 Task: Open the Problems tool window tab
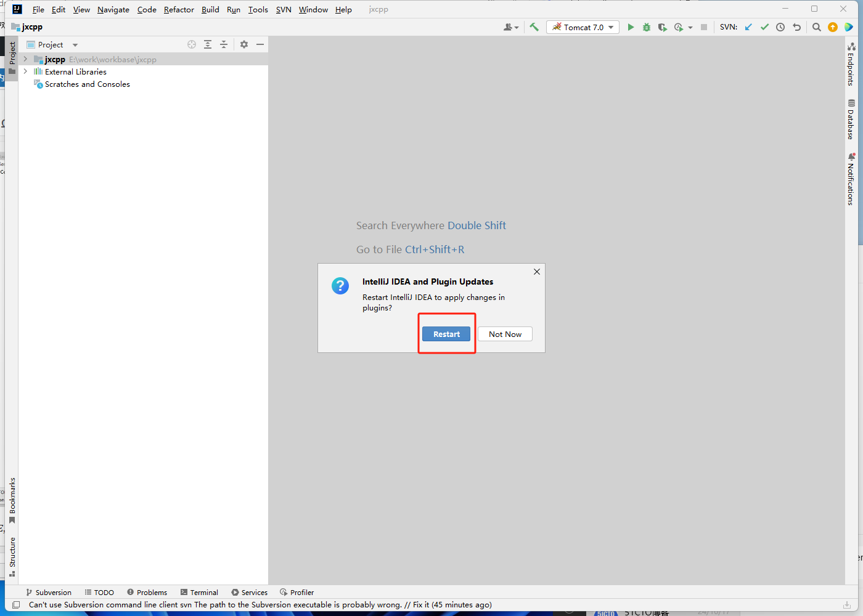(x=147, y=593)
